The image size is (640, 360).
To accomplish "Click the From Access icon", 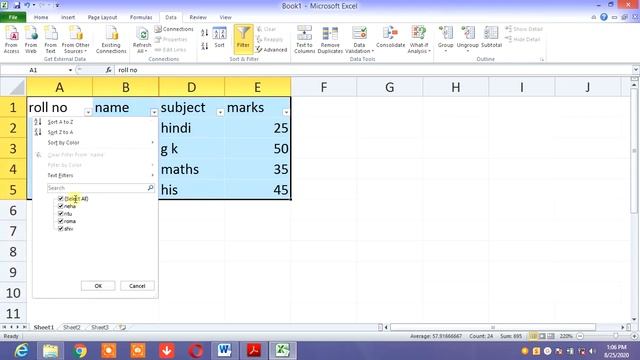I will tap(11, 39).
